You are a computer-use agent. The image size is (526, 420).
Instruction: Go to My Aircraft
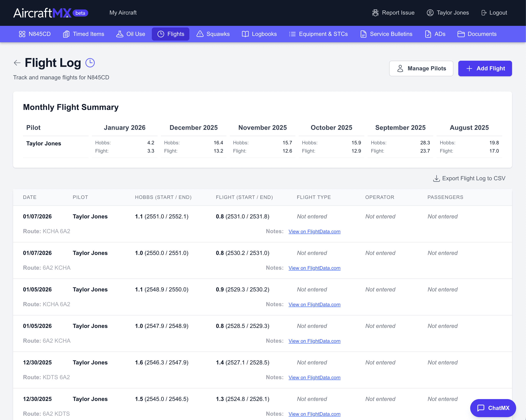(123, 13)
